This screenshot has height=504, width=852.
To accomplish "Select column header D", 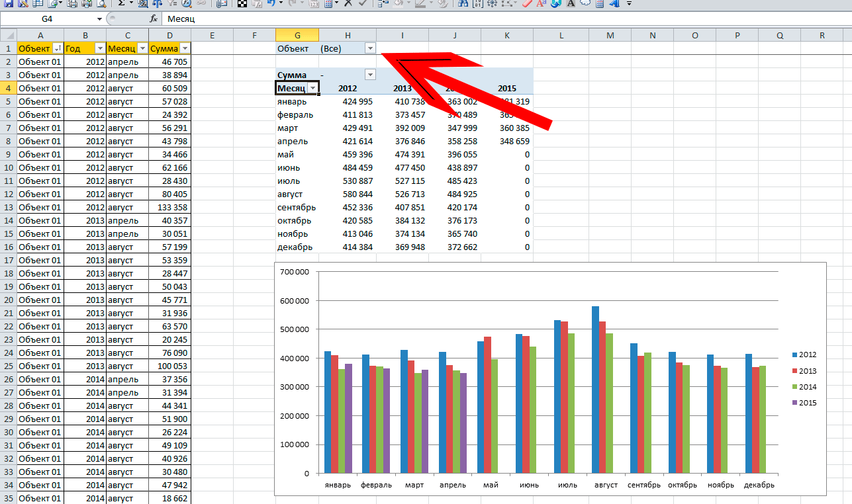I will pyautogui.click(x=169, y=35).
